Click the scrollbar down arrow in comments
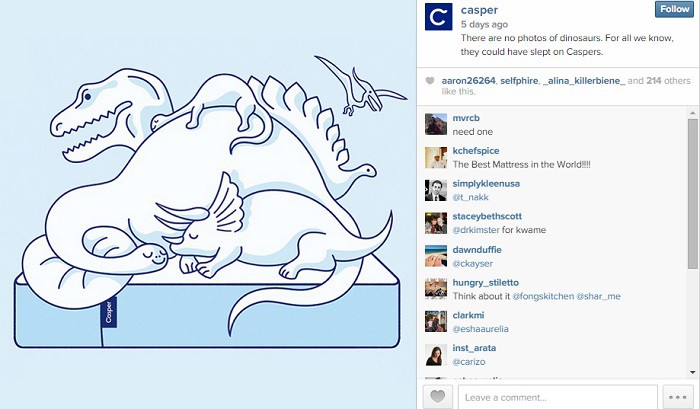This screenshot has height=409, width=700. click(x=692, y=372)
